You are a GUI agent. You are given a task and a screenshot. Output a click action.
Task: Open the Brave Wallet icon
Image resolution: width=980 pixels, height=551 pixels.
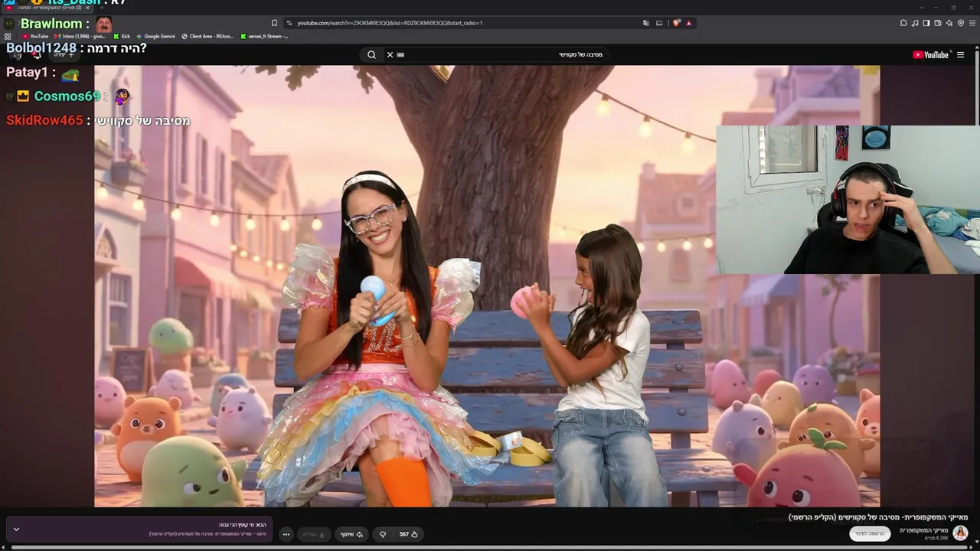(938, 23)
